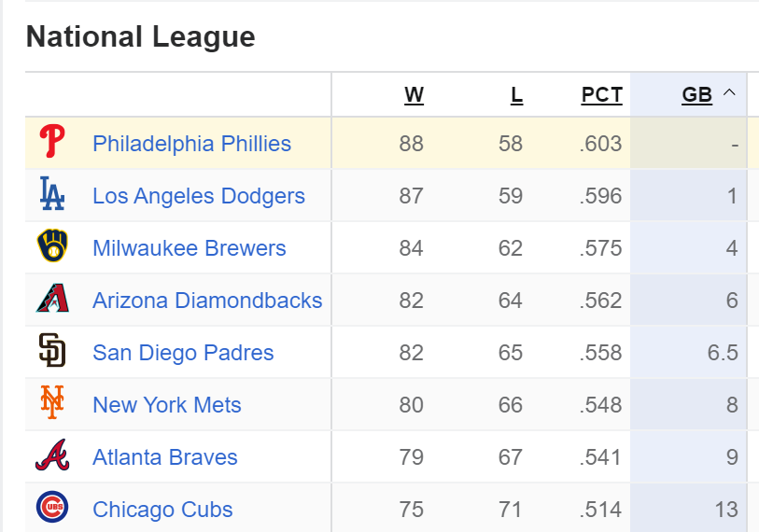This screenshot has height=532, width=759.
Task: Sort standings by PCT column header
Action: coord(601,95)
